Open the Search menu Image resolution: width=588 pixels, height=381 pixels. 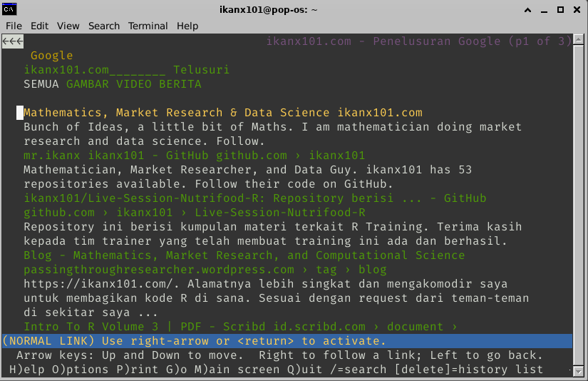coord(104,26)
